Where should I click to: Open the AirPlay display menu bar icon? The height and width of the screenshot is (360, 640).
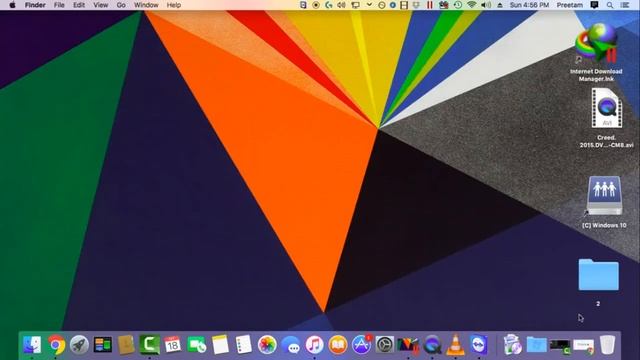tap(356, 5)
